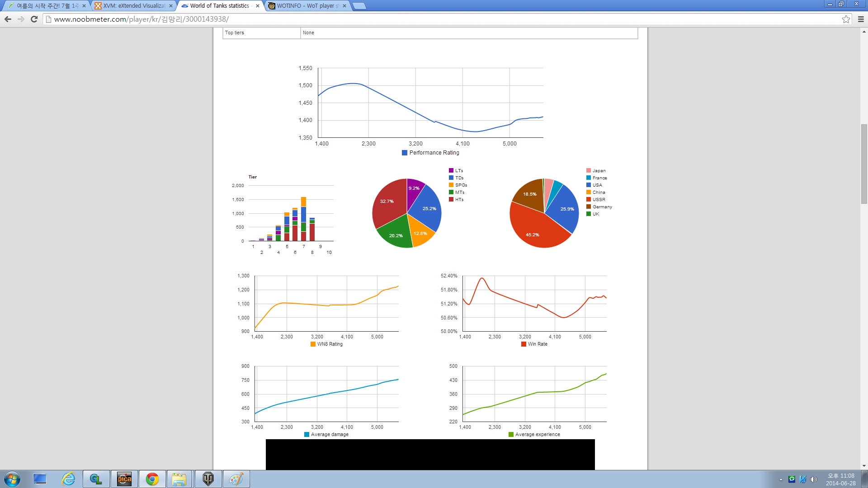The width and height of the screenshot is (868, 488).
Task: Bookmark page with star icon
Action: (x=846, y=19)
